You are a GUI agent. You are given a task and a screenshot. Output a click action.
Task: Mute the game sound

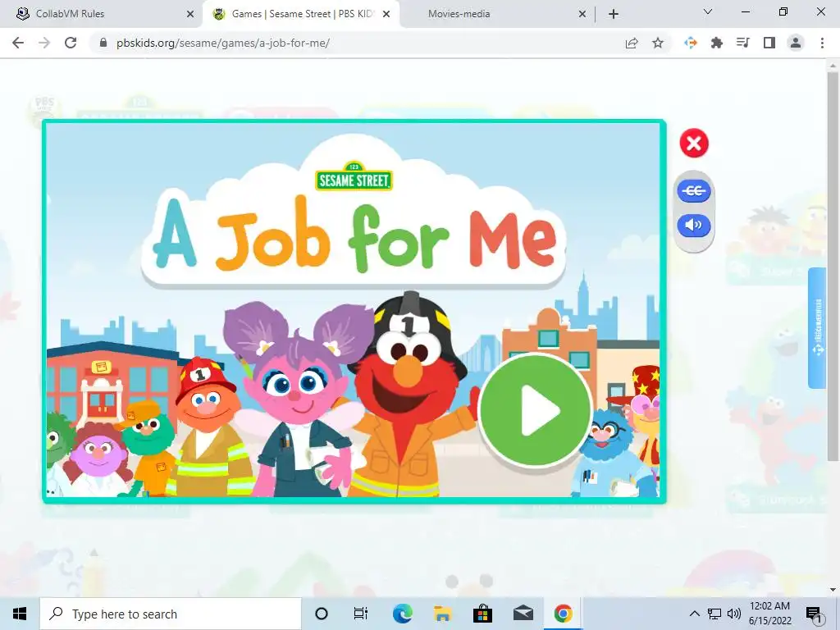point(694,225)
